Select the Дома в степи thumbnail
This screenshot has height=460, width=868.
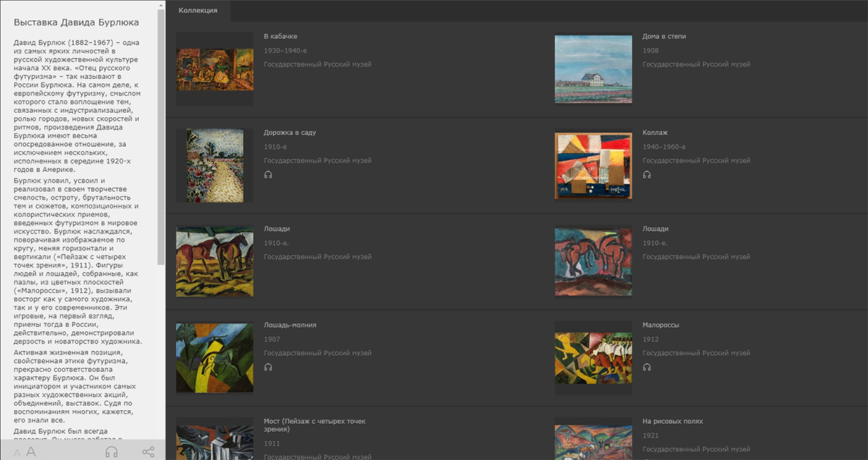(x=593, y=69)
